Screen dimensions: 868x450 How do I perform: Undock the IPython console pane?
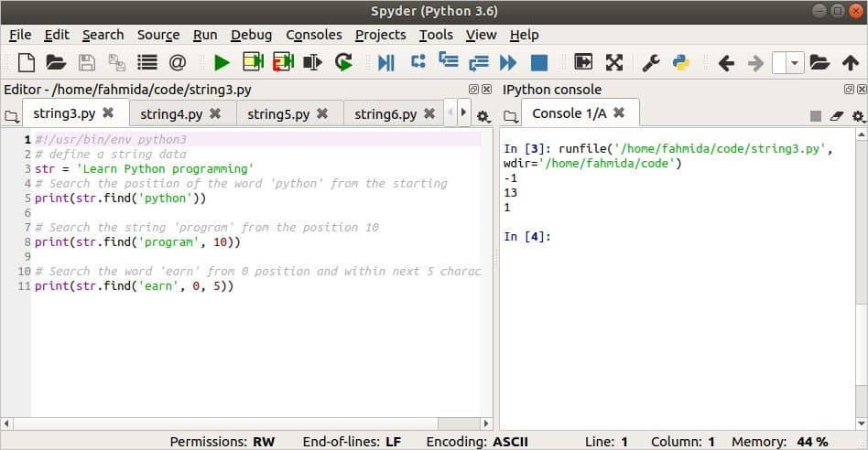click(849, 89)
